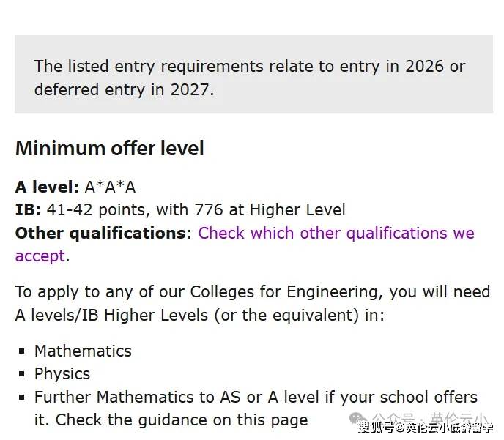
Task: Click the grey entry requirements notice box
Action: pos(253,75)
